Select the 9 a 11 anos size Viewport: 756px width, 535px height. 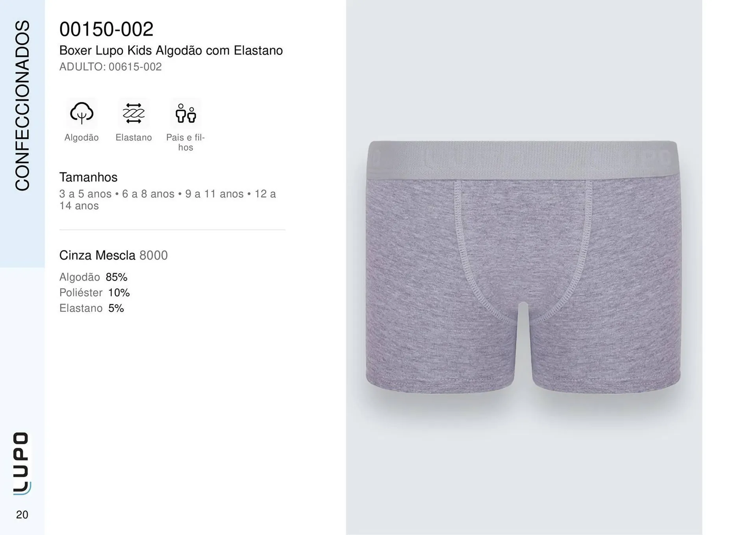click(x=214, y=194)
